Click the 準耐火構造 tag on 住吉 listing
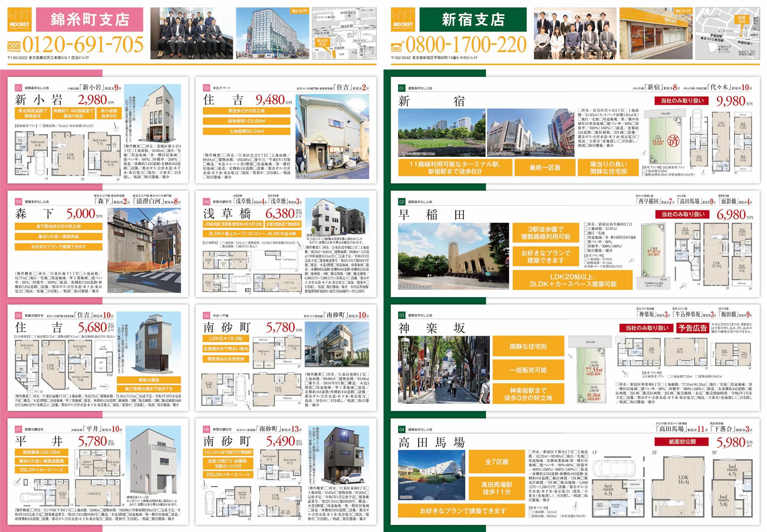This screenshot has height=532, width=767. pyautogui.click(x=149, y=380)
